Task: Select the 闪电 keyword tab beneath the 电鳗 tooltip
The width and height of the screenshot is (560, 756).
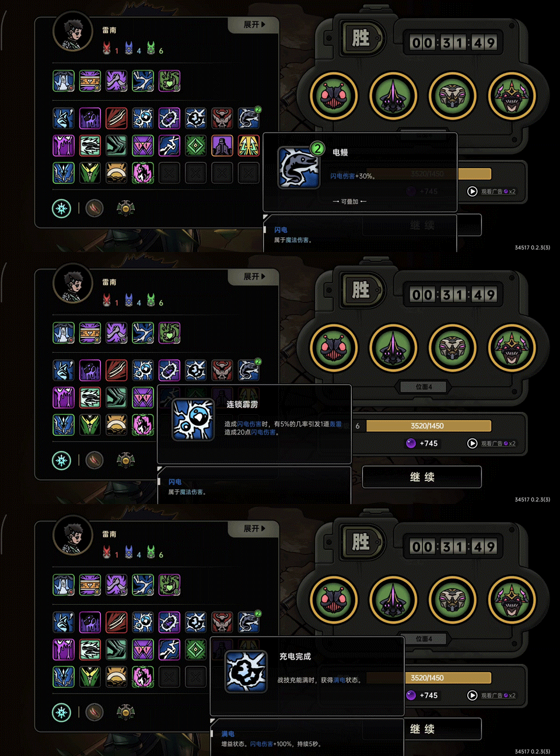Action: click(x=281, y=230)
